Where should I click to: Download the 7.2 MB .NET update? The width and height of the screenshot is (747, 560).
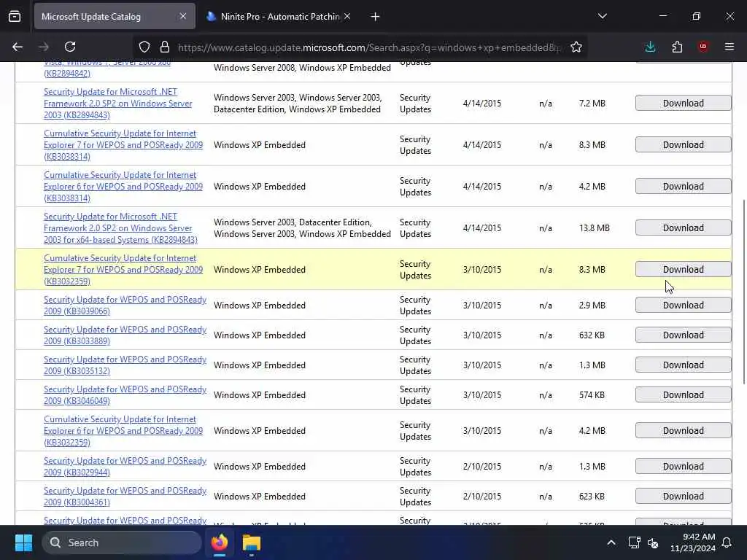683,104
